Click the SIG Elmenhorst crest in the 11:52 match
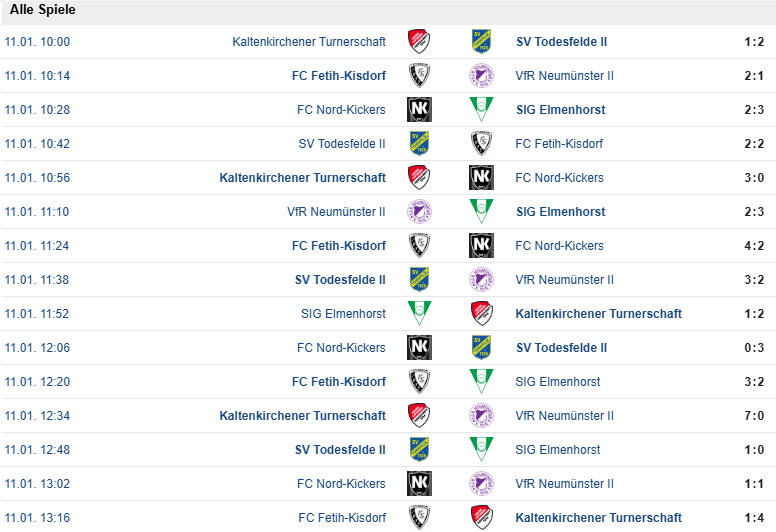The width and height of the screenshot is (776, 532). coord(419,314)
